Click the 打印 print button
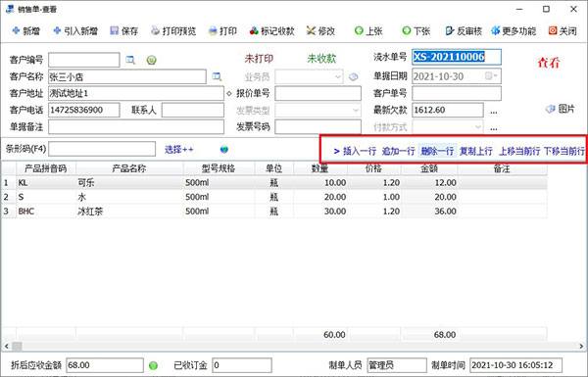 [x=222, y=30]
